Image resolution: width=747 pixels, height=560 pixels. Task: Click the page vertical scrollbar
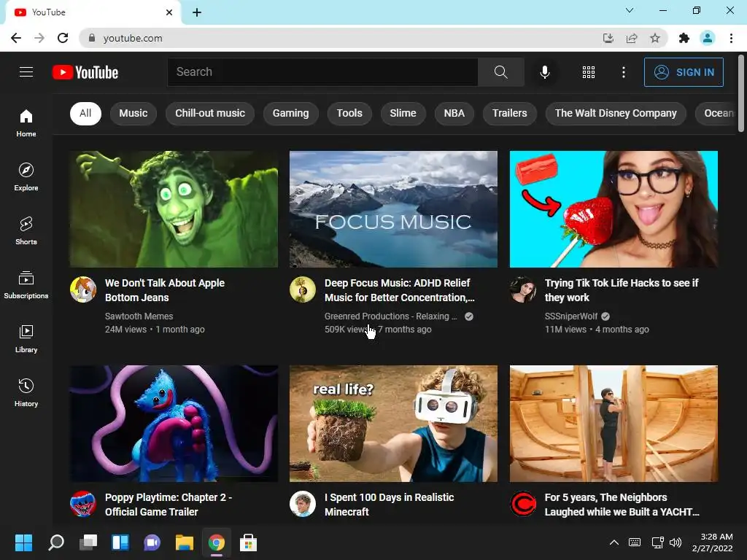coord(741,93)
